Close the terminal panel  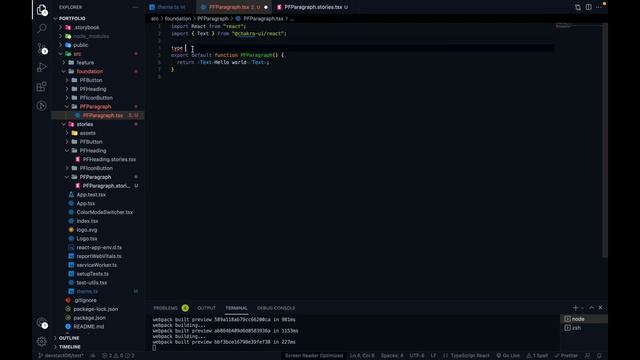click(x=600, y=308)
